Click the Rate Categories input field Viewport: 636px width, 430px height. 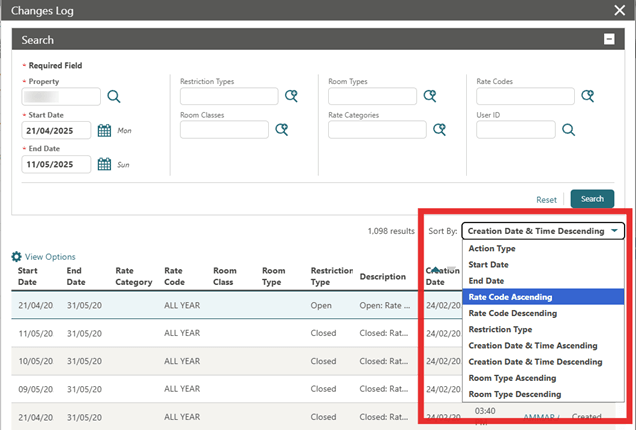[x=377, y=130]
